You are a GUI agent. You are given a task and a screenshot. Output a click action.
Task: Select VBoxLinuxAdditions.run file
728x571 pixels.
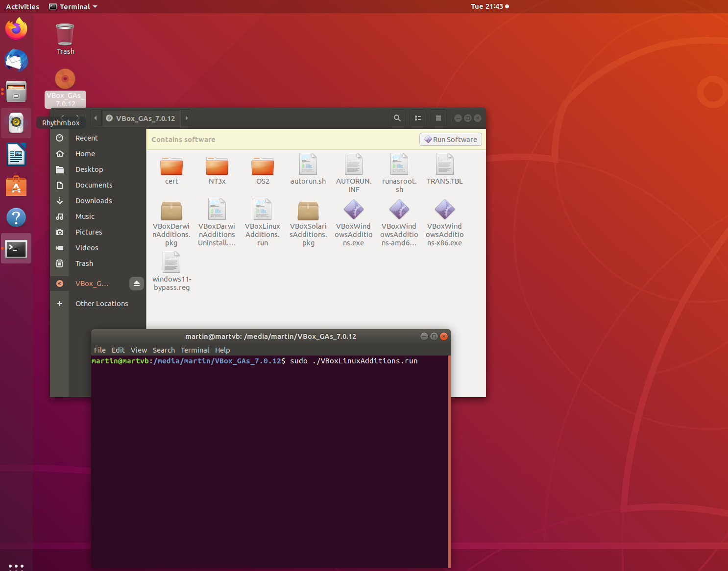[x=263, y=223]
